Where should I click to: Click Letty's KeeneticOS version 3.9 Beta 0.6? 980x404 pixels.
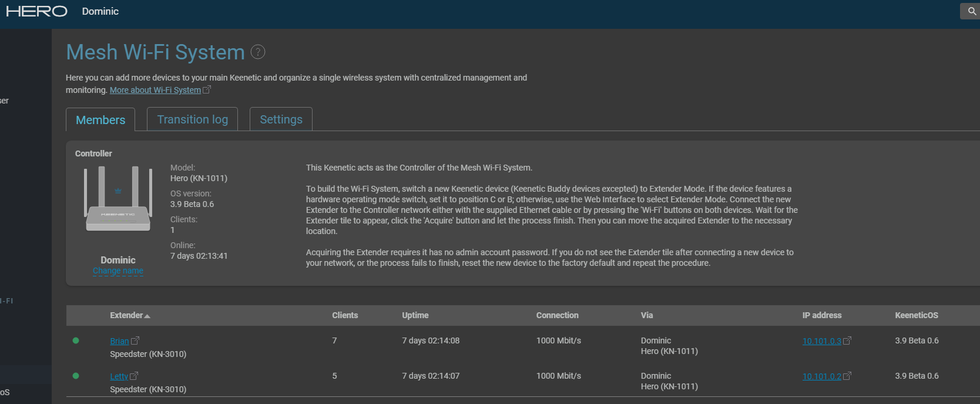(917, 376)
